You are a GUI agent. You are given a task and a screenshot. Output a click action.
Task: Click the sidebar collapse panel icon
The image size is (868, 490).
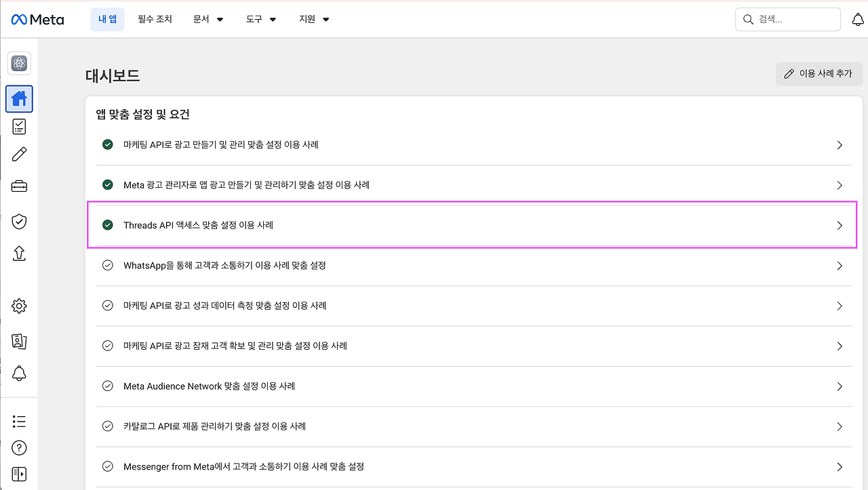pyautogui.click(x=19, y=474)
